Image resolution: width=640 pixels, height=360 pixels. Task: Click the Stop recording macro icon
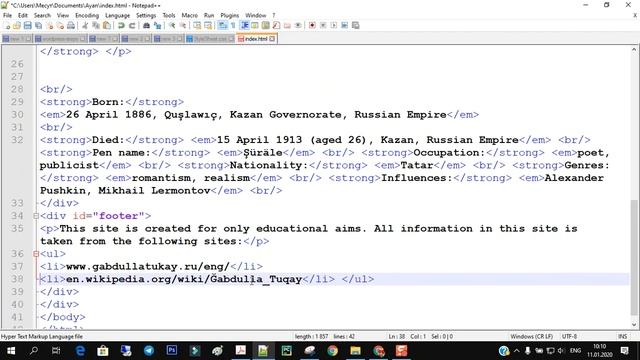[x=323, y=25]
